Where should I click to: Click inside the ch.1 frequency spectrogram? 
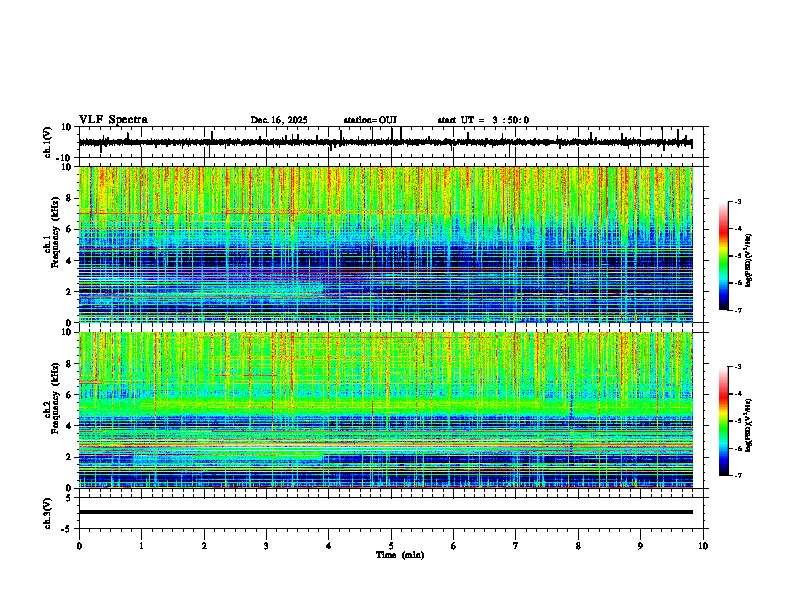(386, 244)
